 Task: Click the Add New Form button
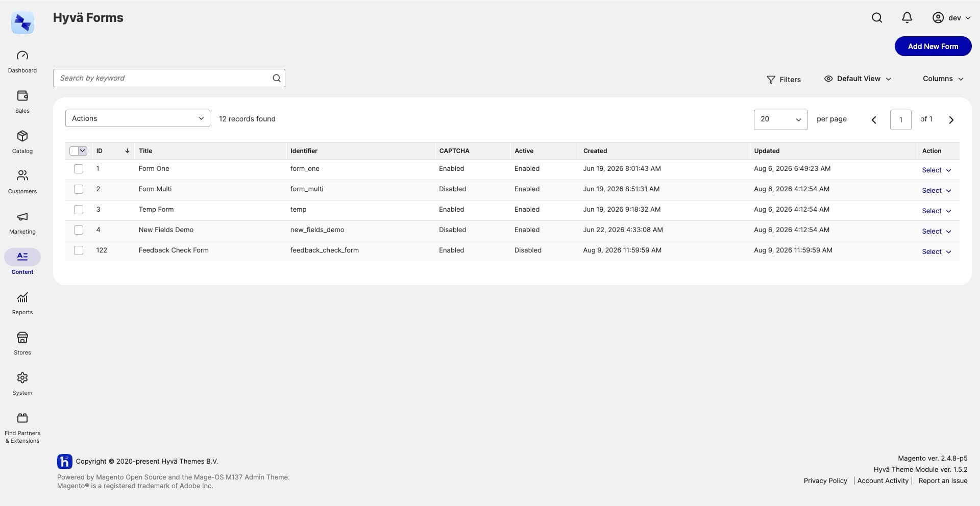click(933, 46)
